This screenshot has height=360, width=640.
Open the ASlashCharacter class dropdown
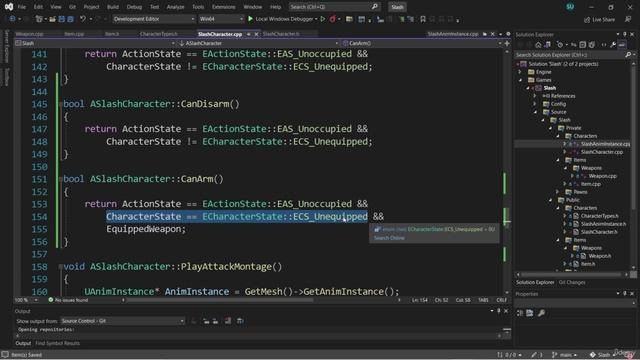tap(259, 43)
